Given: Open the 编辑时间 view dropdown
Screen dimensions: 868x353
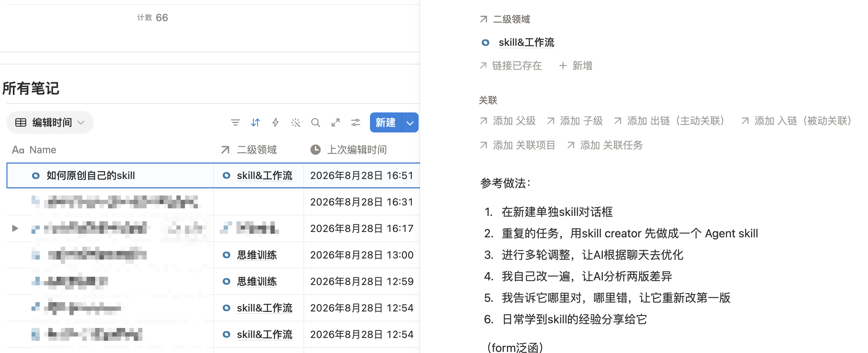Looking at the screenshot, I should click(50, 122).
